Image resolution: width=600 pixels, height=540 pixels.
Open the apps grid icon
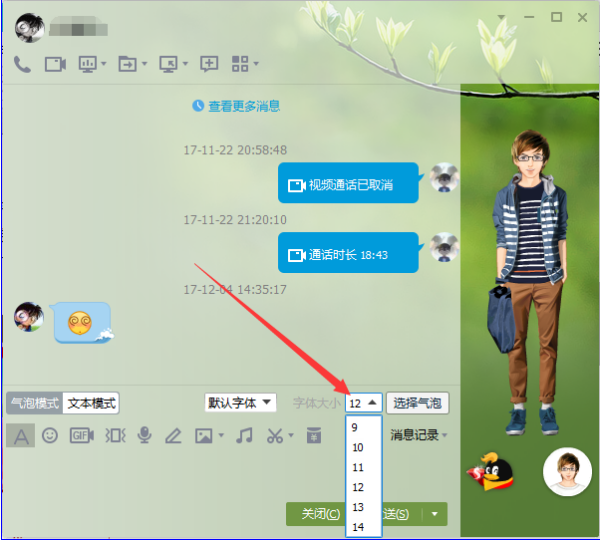coord(240,64)
